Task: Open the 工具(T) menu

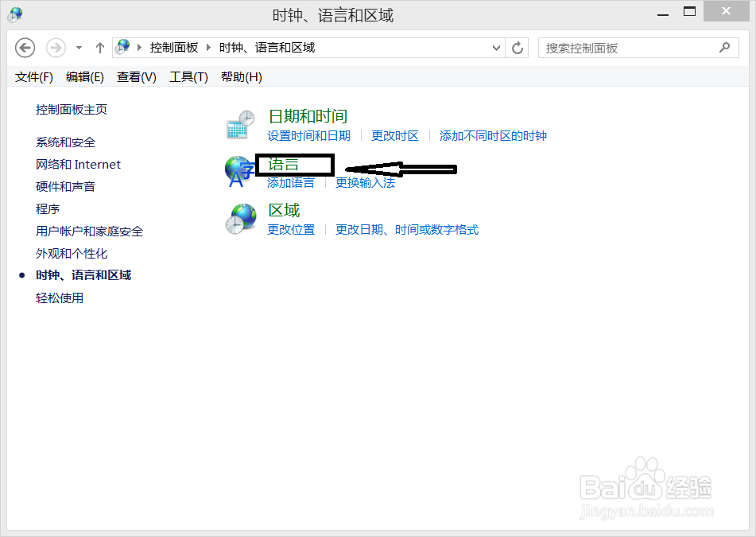Action: pos(188,77)
